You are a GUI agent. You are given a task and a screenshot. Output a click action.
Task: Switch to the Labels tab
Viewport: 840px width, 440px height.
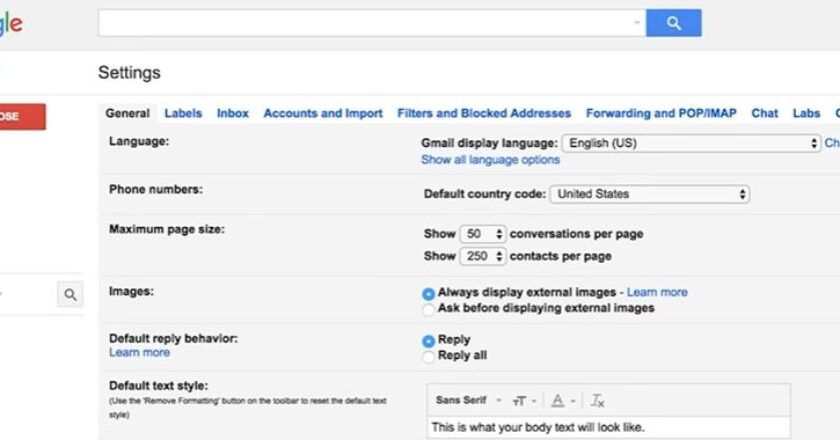coord(183,113)
